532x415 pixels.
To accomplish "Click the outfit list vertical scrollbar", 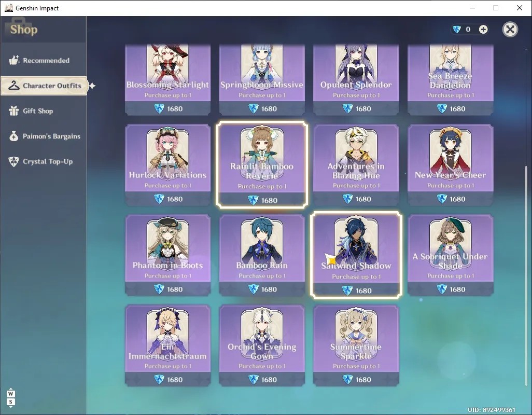I will (526, 275).
